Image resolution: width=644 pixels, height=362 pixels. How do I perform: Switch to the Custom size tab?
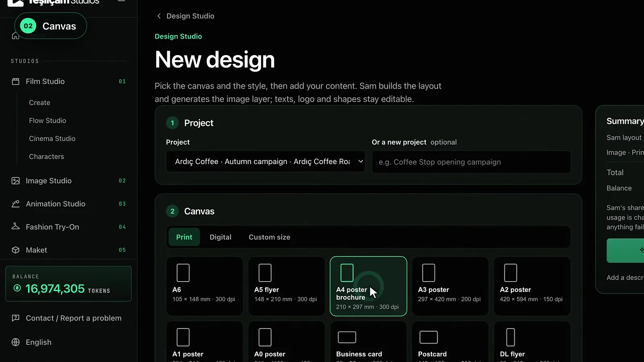269,237
